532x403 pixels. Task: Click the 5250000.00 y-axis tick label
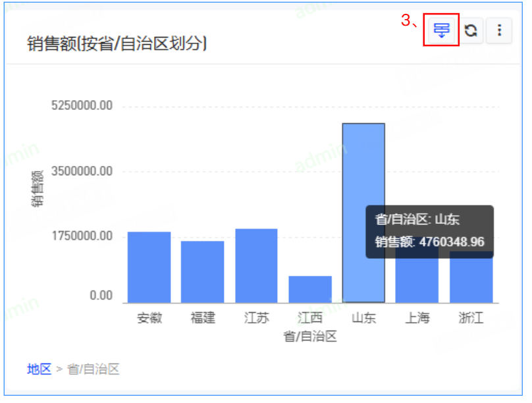tap(82, 106)
